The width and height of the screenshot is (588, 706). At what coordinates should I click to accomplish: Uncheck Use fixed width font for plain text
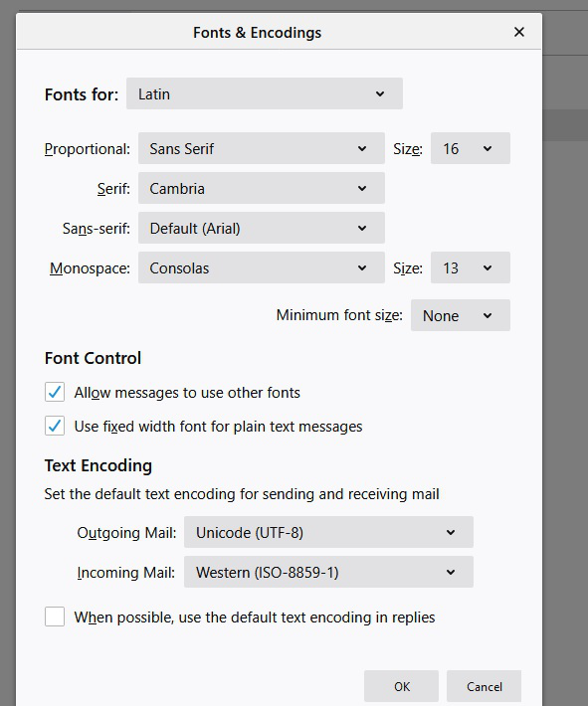[55, 426]
